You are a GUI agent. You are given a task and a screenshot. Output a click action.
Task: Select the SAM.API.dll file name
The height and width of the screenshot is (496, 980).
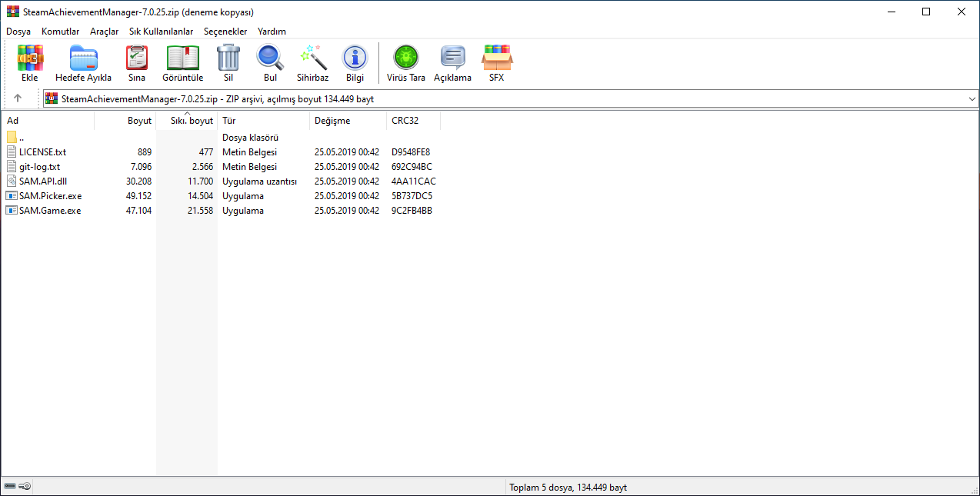pos(43,181)
